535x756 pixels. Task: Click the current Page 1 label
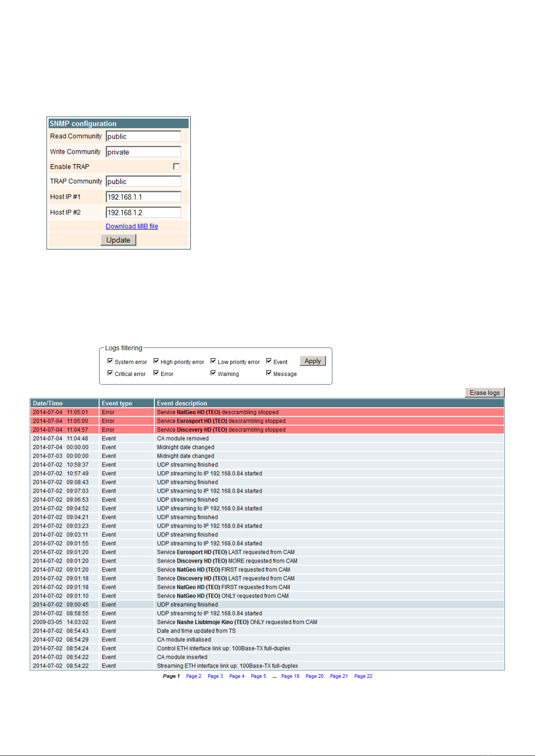click(171, 677)
